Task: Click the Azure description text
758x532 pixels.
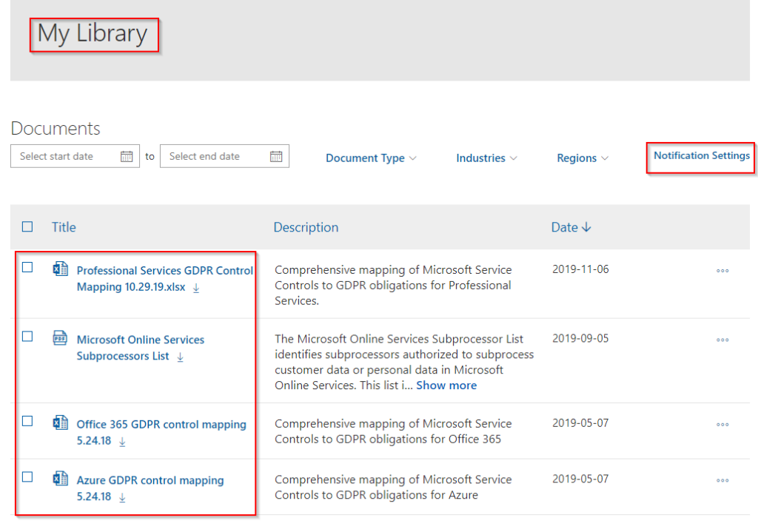Action: (393, 487)
